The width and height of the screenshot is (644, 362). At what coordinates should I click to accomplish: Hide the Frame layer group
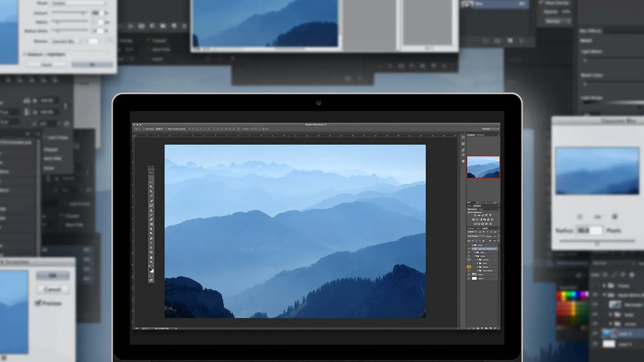(469, 245)
